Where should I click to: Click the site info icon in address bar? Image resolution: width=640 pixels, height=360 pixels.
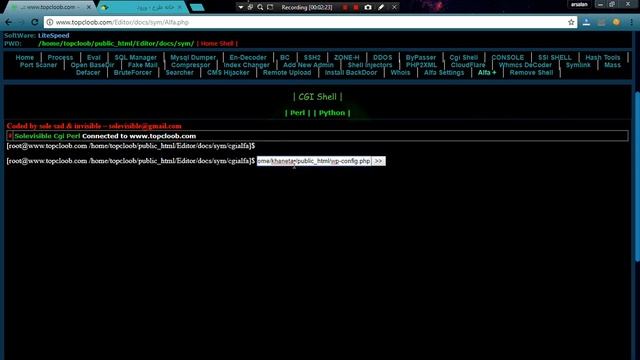(50, 22)
